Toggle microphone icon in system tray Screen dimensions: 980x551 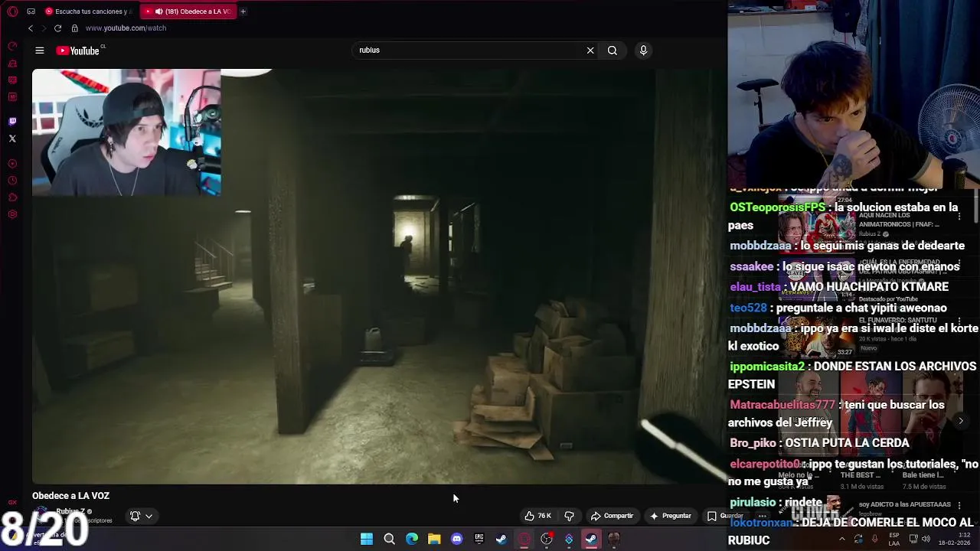click(x=875, y=539)
